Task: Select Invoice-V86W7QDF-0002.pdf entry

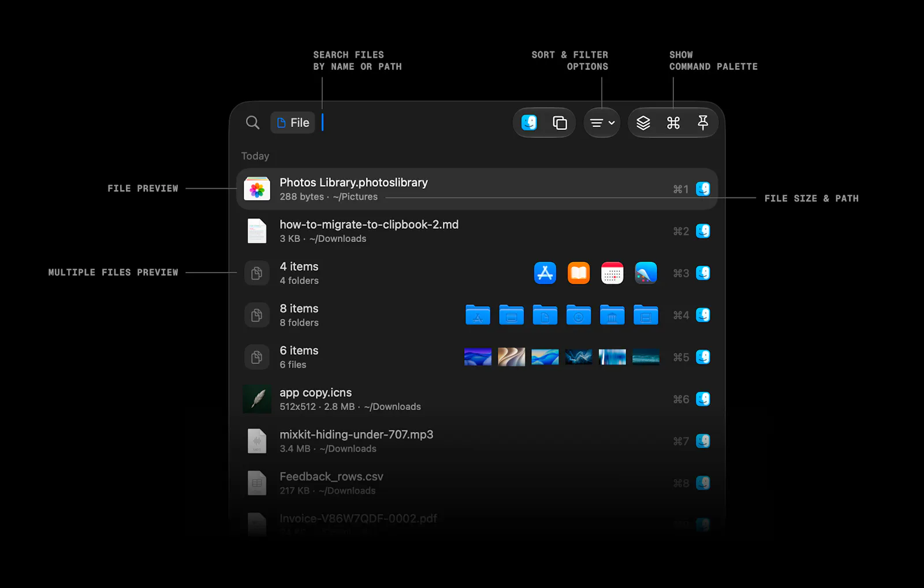Action: 477,523
